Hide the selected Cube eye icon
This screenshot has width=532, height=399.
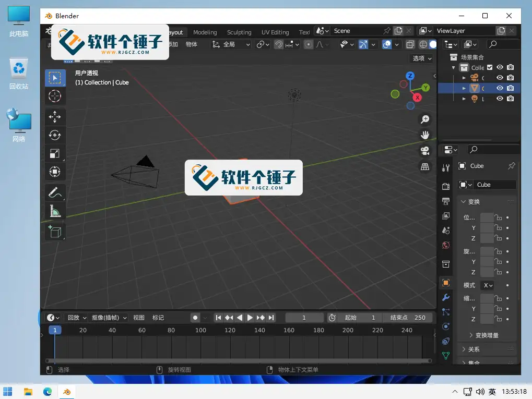click(500, 88)
